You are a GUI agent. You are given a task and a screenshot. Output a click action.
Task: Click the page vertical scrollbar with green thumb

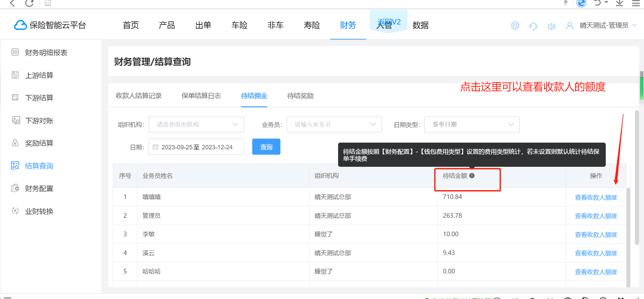tap(642, 86)
